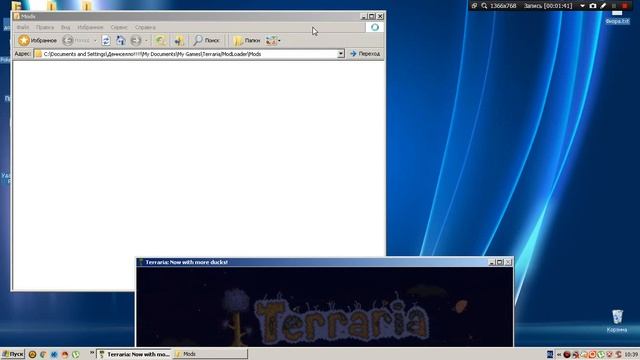Open the Избранное menu in menu bar
The width and height of the screenshot is (640, 360).
click(x=90, y=27)
